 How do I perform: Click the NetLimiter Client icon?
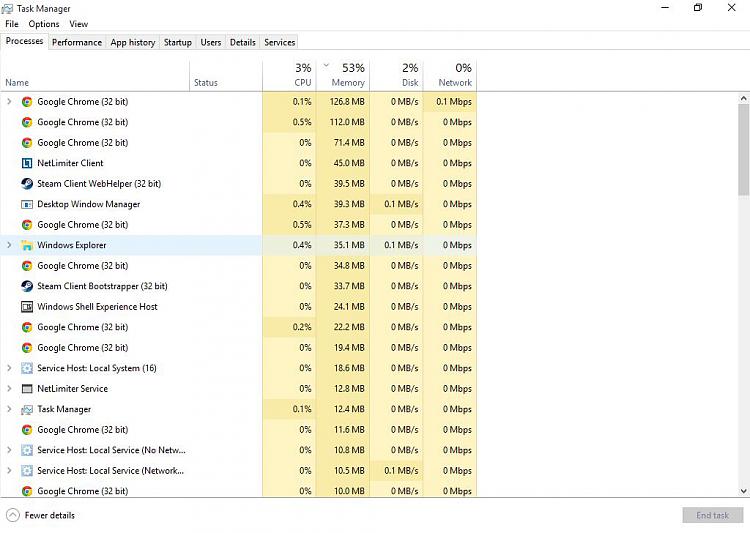(27, 163)
